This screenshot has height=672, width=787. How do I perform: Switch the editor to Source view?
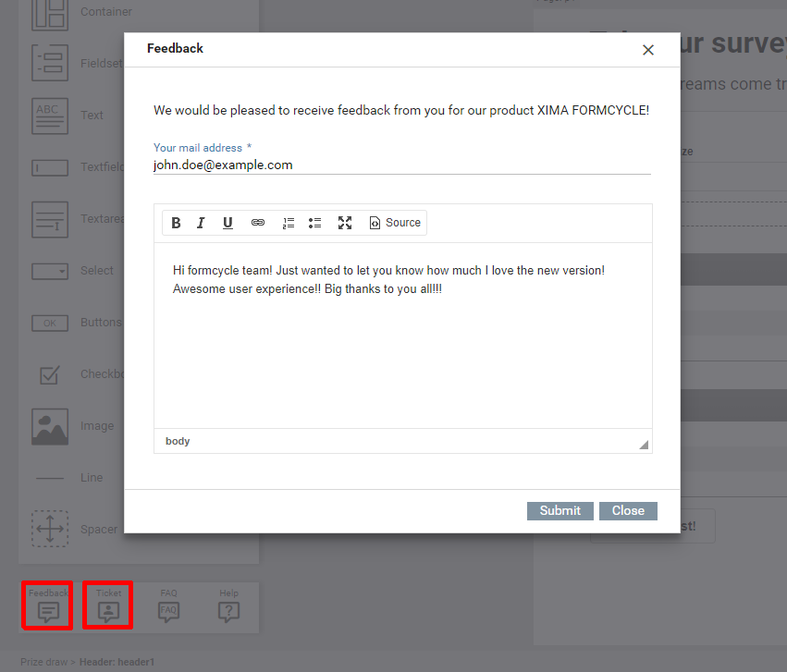click(x=395, y=223)
